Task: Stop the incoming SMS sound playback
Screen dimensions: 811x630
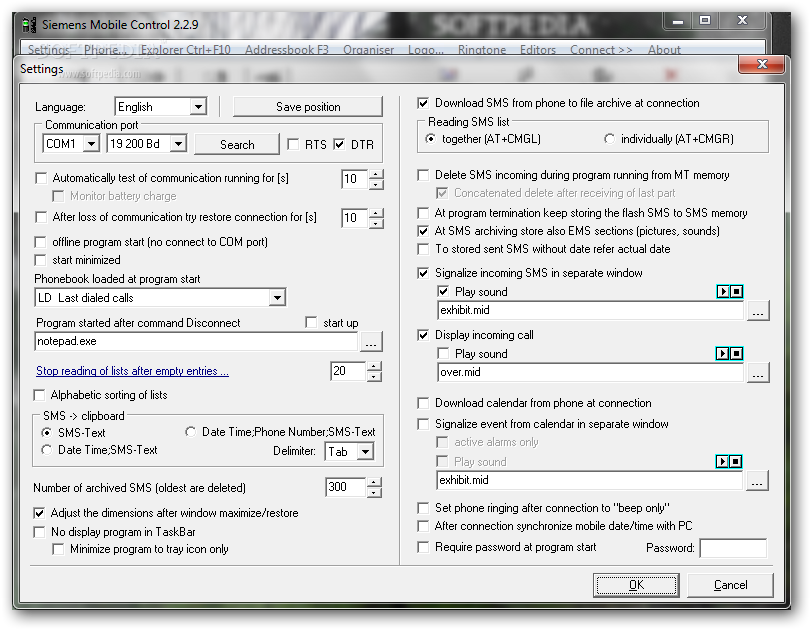Action: pos(736,292)
